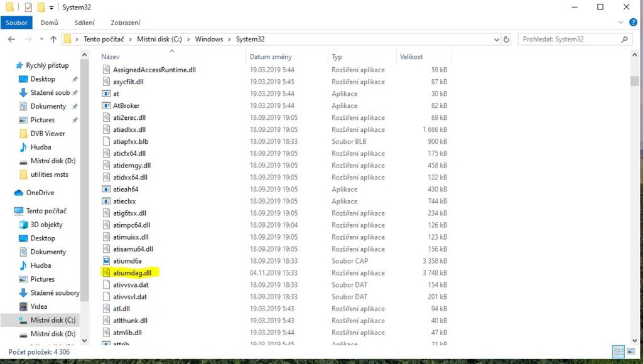This screenshot has width=643, height=364.
Task: Open Customize Quick Access Toolbar dropdown
Action: pos(51,8)
